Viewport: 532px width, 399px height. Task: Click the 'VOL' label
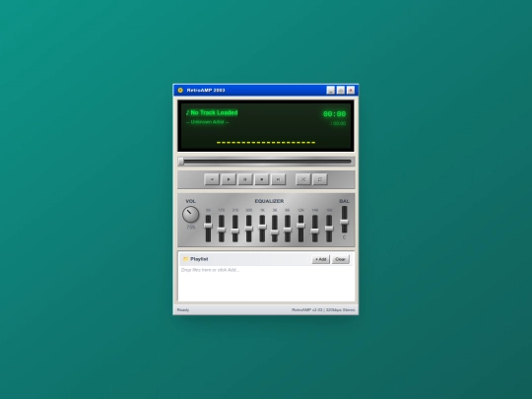(191, 201)
